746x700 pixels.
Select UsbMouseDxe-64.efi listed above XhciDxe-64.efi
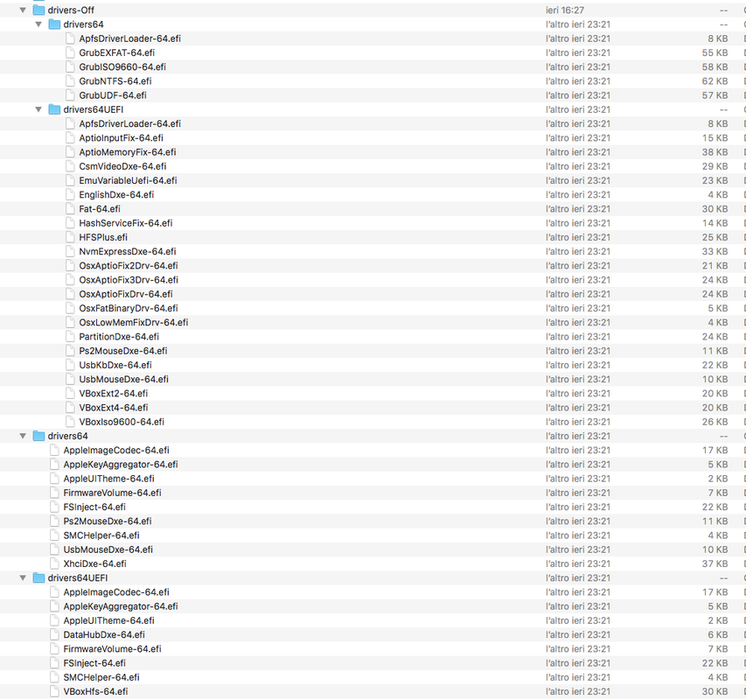(108, 549)
